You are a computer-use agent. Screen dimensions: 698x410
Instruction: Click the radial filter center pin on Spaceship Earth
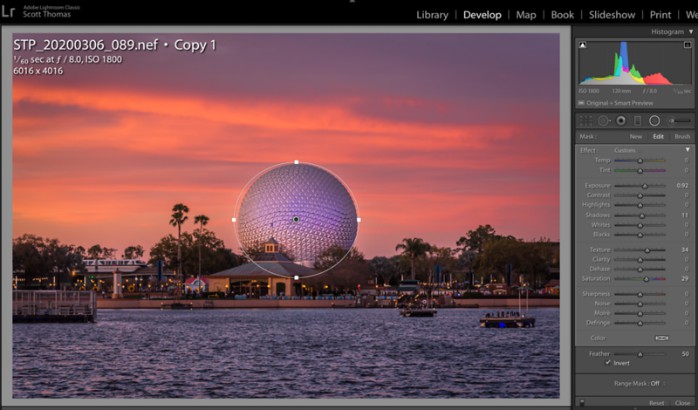coord(296,219)
